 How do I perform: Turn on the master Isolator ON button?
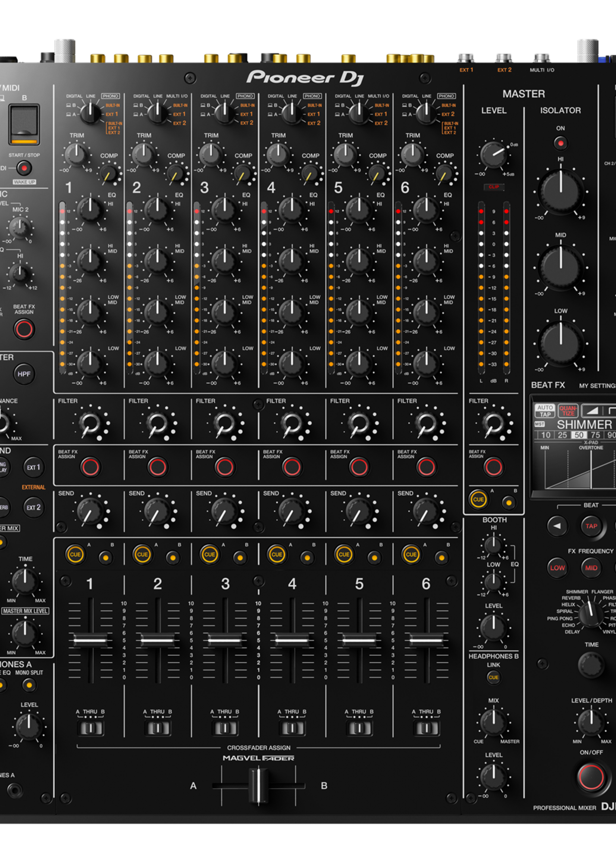tap(560, 143)
